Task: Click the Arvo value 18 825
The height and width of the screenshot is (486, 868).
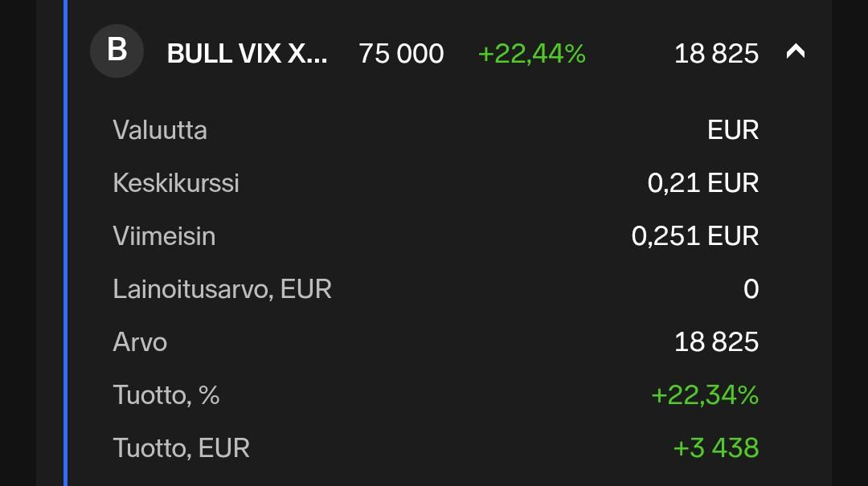Action: pos(716,342)
